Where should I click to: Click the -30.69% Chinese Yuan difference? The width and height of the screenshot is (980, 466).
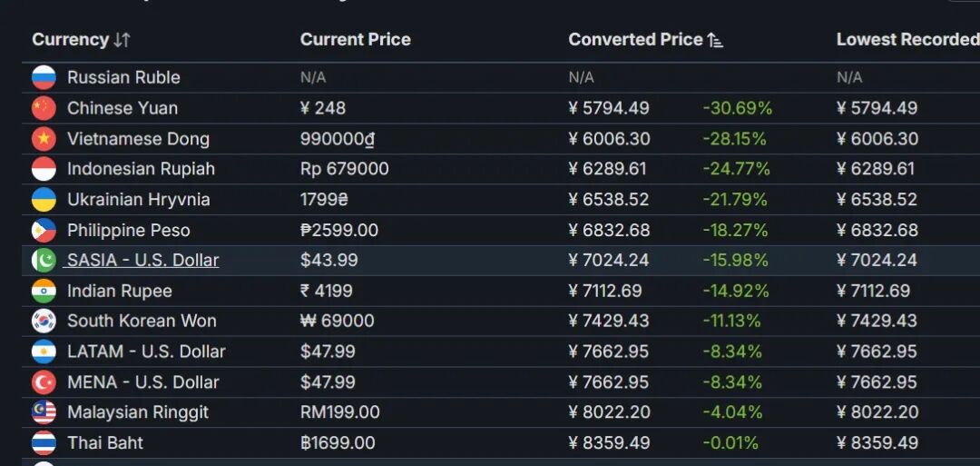(738, 108)
